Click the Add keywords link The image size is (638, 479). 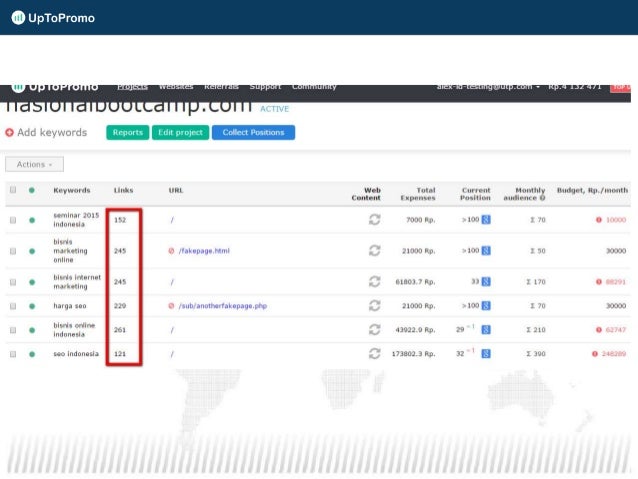click(x=52, y=133)
